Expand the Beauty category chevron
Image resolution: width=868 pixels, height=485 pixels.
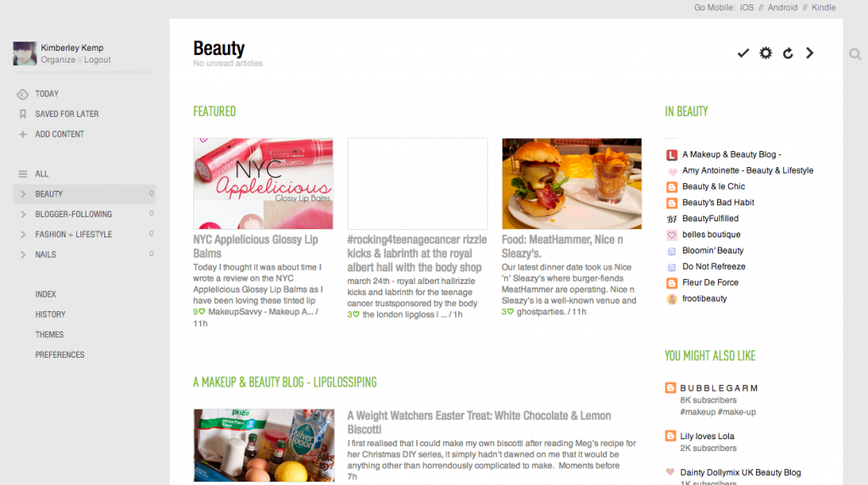(x=23, y=194)
